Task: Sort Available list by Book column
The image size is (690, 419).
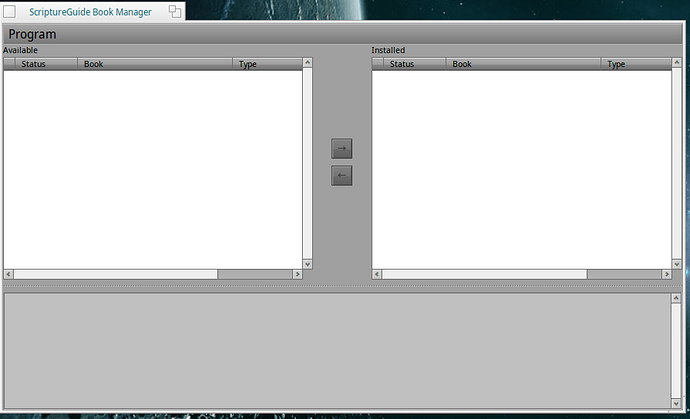Action: click(155, 64)
